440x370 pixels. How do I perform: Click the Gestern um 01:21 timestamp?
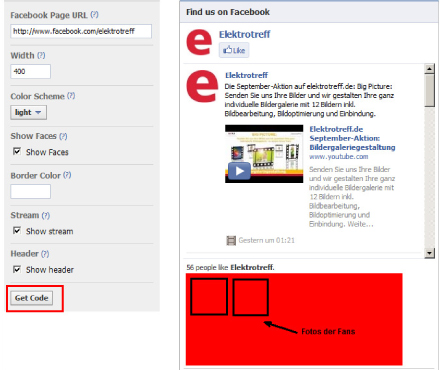point(267,240)
